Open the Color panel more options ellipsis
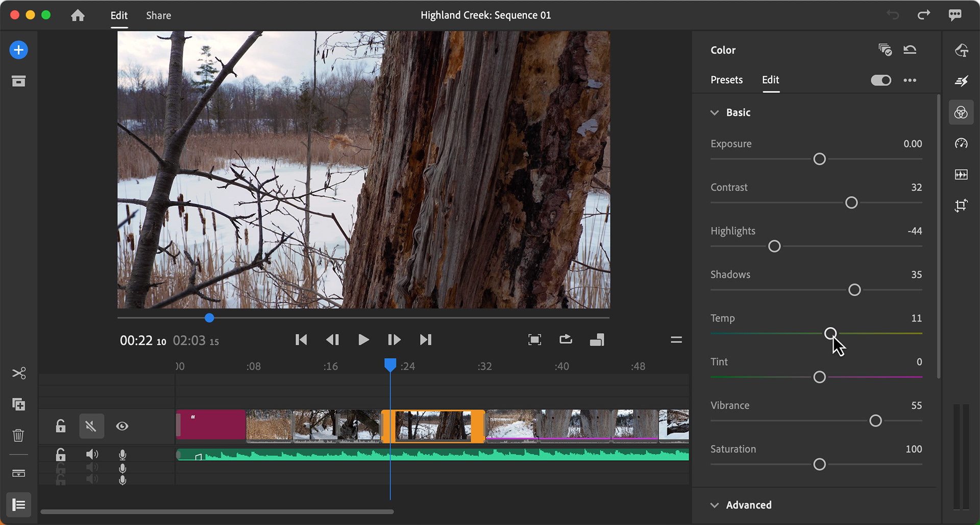The image size is (980, 525). coord(910,80)
